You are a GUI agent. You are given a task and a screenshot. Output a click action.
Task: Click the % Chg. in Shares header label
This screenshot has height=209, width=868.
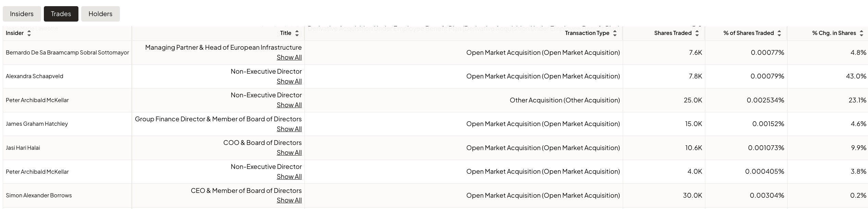click(834, 33)
